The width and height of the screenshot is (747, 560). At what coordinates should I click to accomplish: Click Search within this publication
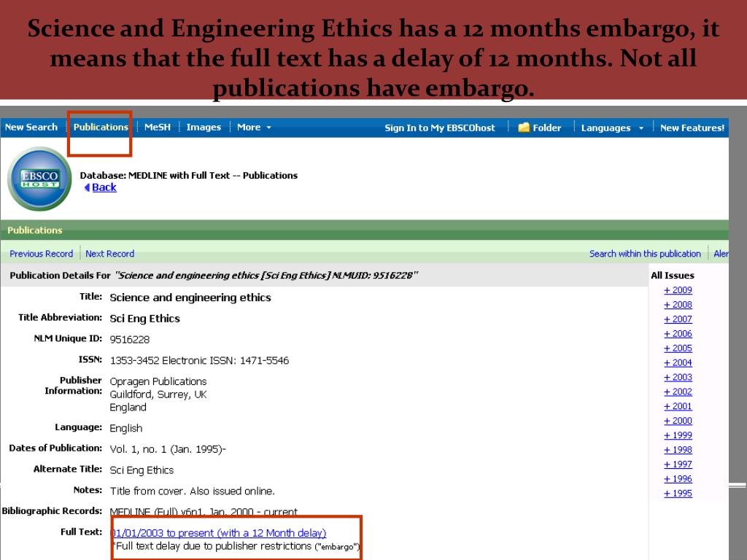coord(645,254)
